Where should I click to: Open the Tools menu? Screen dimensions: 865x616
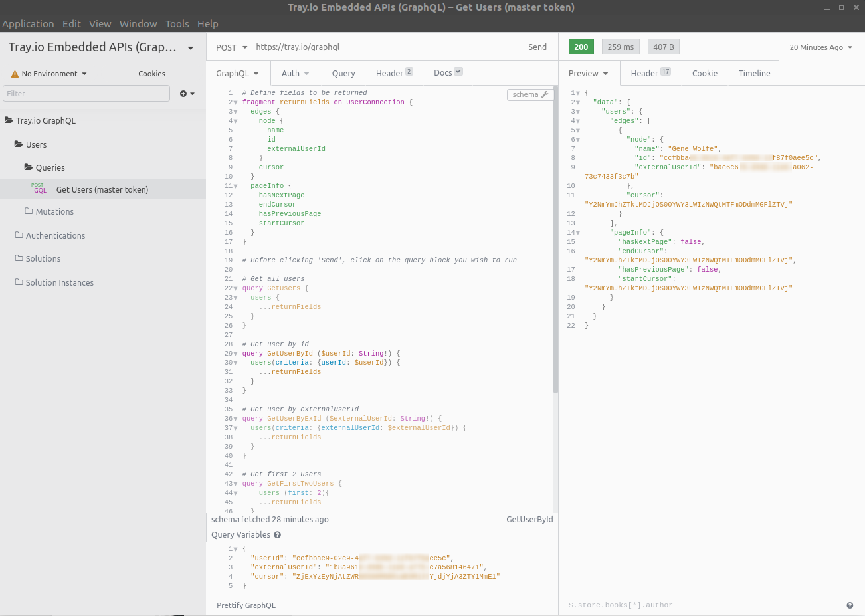tap(177, 24)
